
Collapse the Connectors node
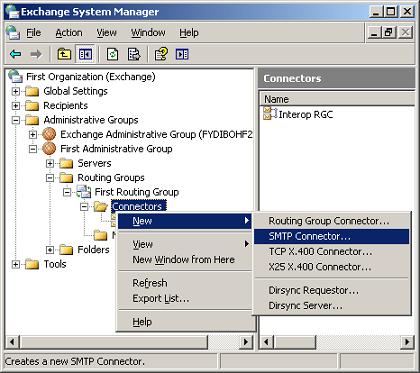pos(84,207)
